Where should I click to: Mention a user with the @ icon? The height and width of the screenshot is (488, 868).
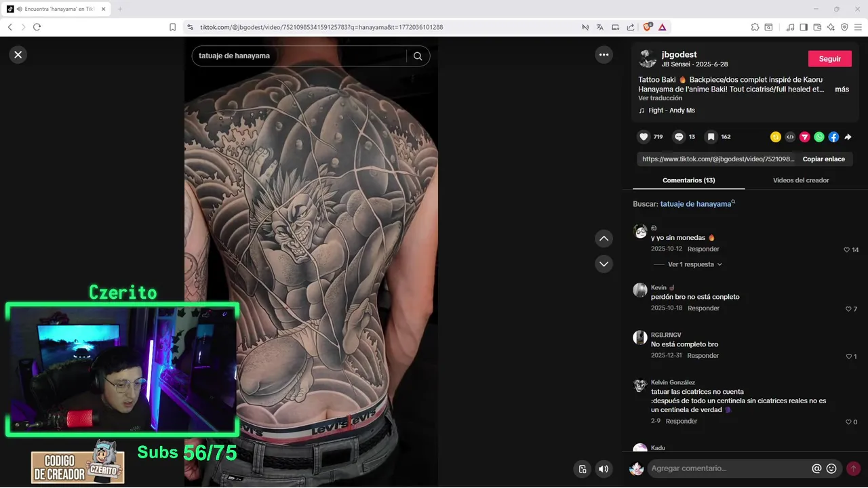816,468
